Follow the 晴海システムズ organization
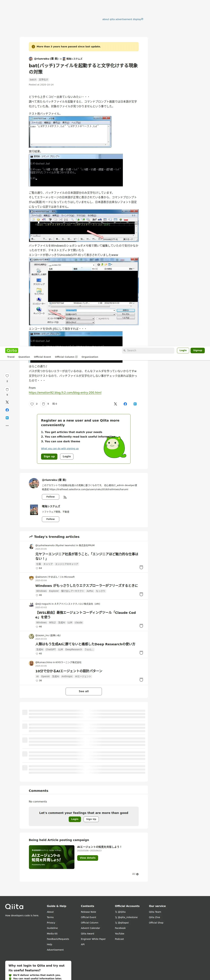 [50, 519]
